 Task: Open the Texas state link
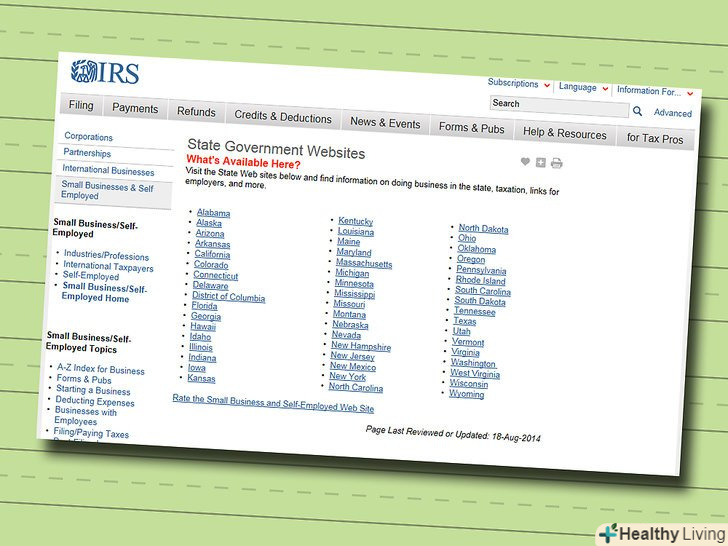[464, 321]
